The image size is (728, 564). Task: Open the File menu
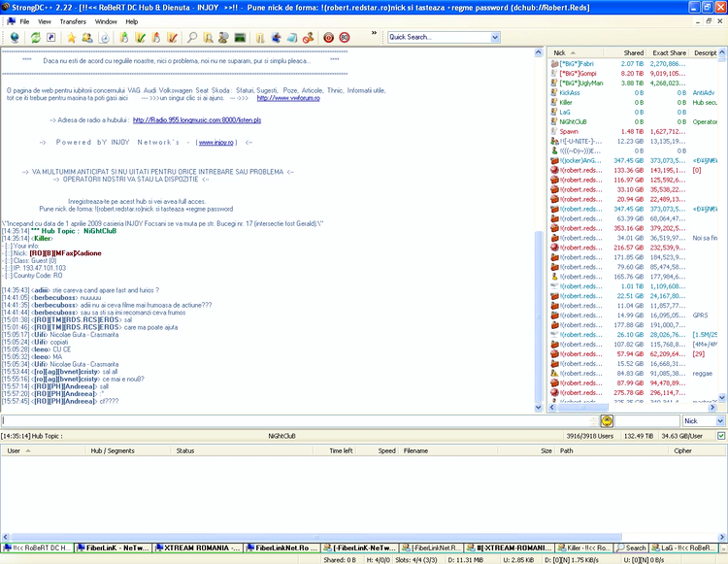[x=24, y=21]
